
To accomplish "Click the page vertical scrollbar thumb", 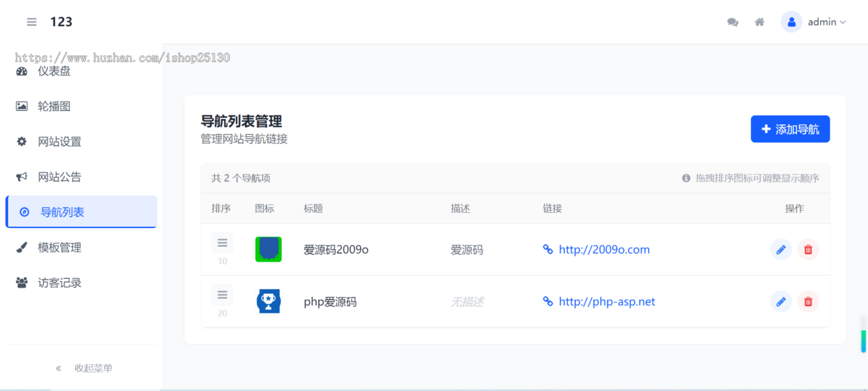I will point(863,340).
